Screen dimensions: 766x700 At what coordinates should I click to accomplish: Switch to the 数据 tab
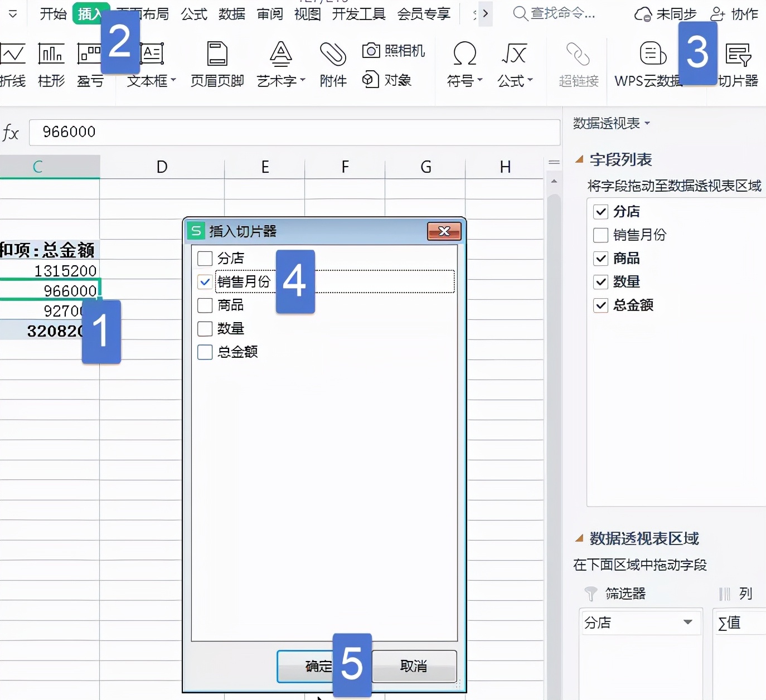[x=232, y=14]
